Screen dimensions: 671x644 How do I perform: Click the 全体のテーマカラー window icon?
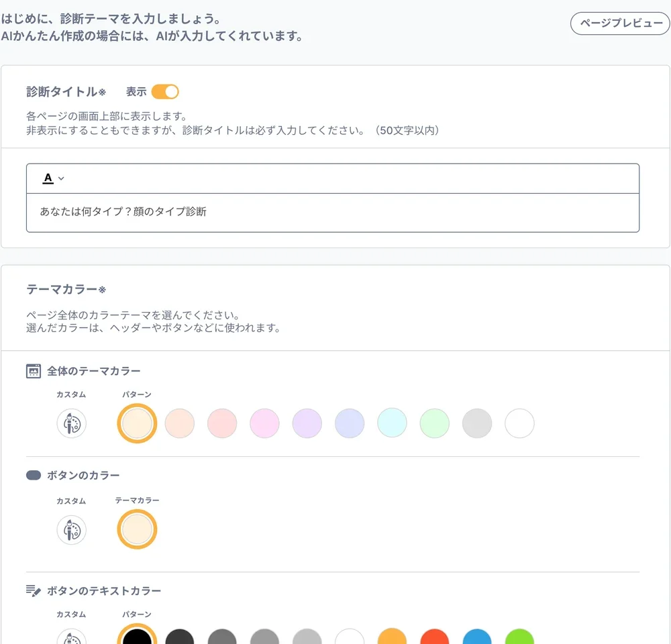click(34, 371)
